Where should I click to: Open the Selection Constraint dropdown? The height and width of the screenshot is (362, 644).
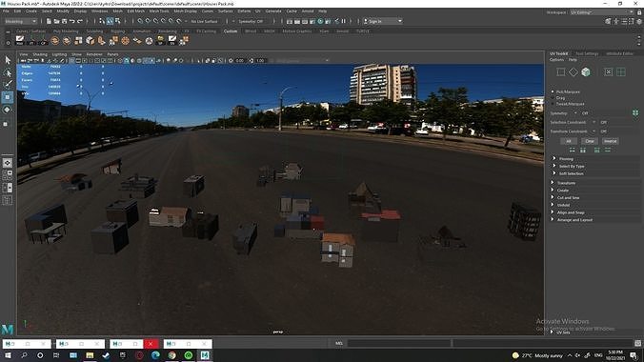tap(594, 122)
